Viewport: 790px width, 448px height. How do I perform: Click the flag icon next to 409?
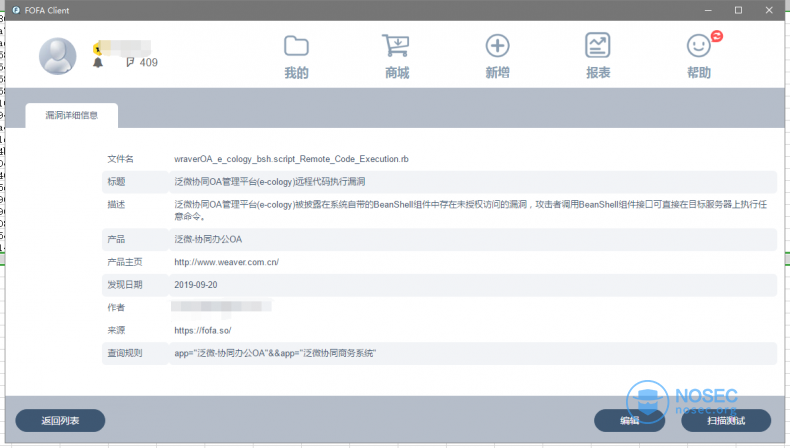pos(130,62)
